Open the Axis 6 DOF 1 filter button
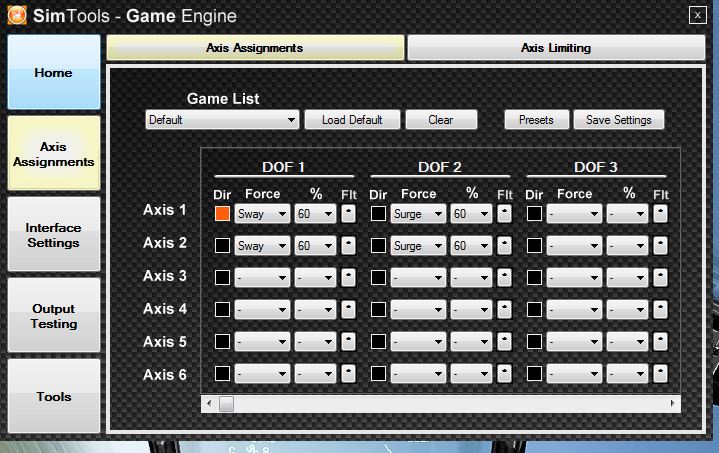This screenshot has width=719, height=453. tap(348, 374)
